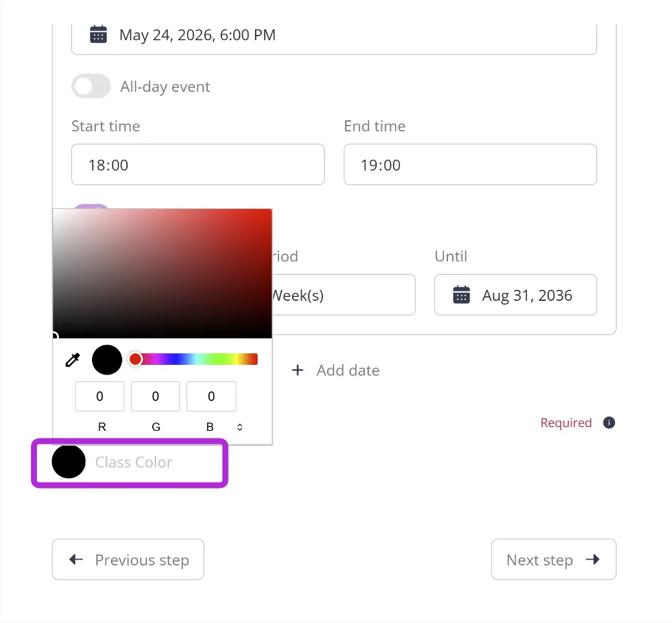Open the May 24, 2026 date field
Screen dimensions: 672x623
[334, 35]
